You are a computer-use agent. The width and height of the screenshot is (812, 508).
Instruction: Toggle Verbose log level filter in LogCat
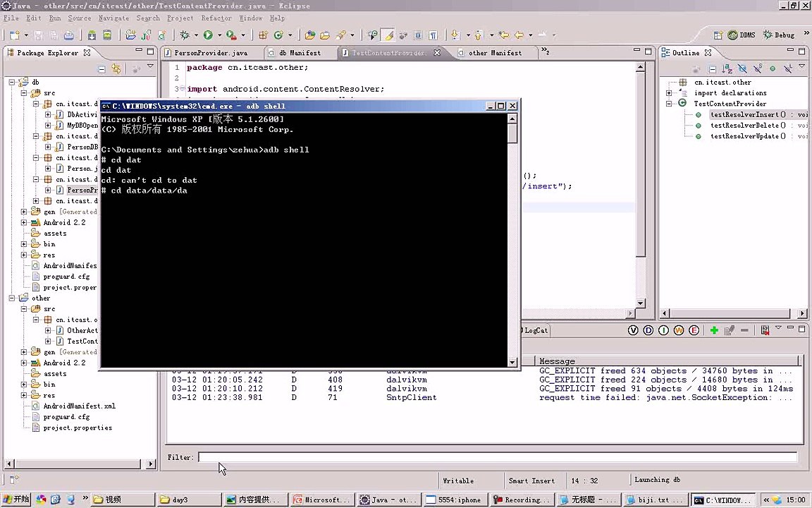click(633, 330)
